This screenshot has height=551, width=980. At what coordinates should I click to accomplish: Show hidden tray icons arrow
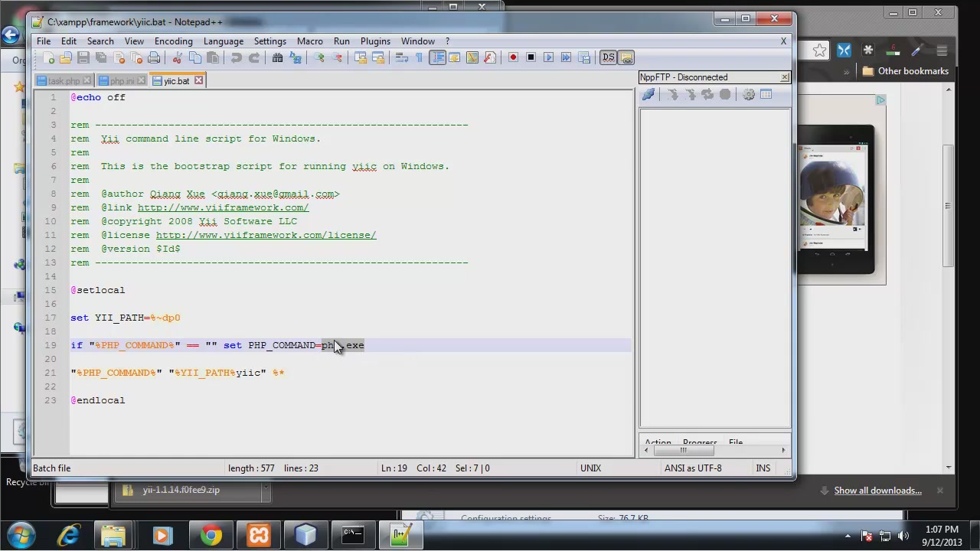pos(848,536)
